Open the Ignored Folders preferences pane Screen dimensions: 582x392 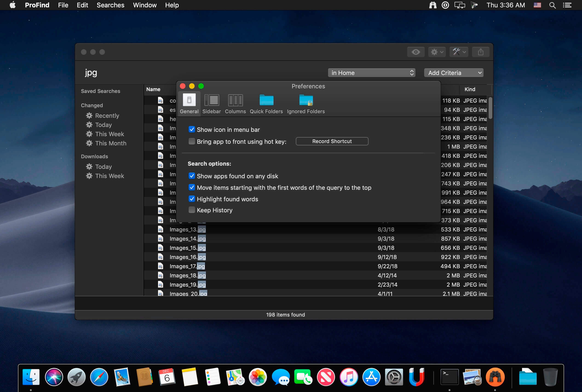click(x=305, y=104)
